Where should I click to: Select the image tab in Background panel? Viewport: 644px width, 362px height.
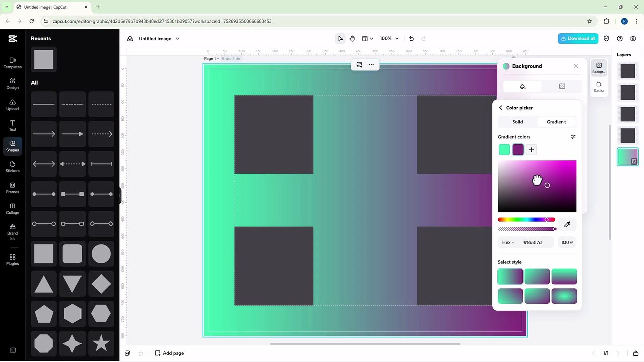tap(562, 86)
